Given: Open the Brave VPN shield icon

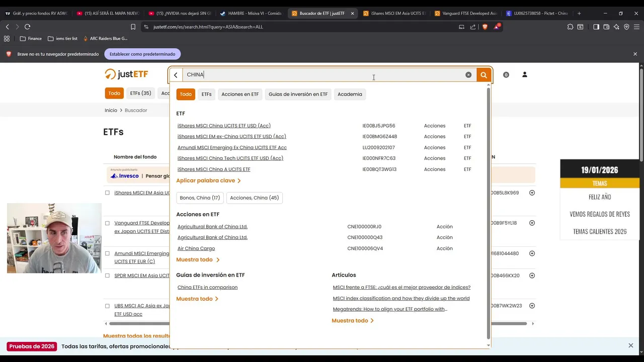Looking at the screenshot, I should (626, 27).
